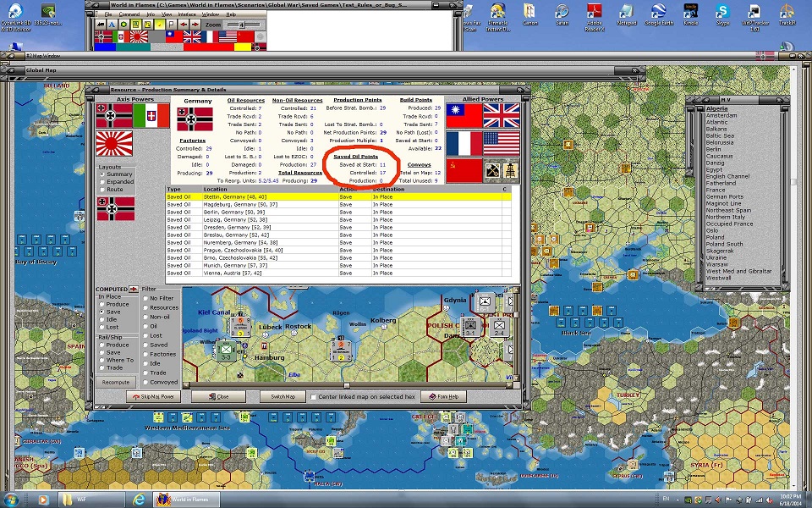
Task: Open Google Earth desktop shortcut
Action: (x=658, y=14)
